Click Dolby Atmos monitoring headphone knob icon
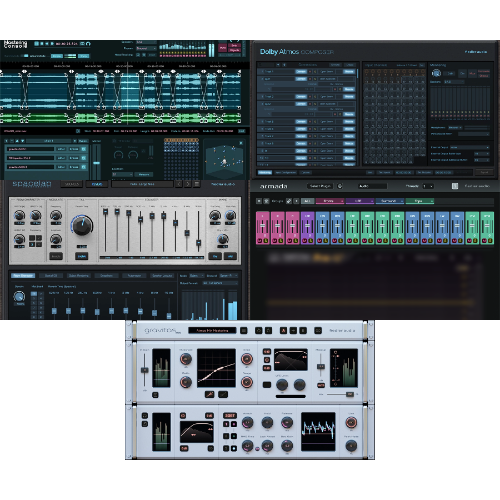The image size is (500, 500). click(436, 73)
